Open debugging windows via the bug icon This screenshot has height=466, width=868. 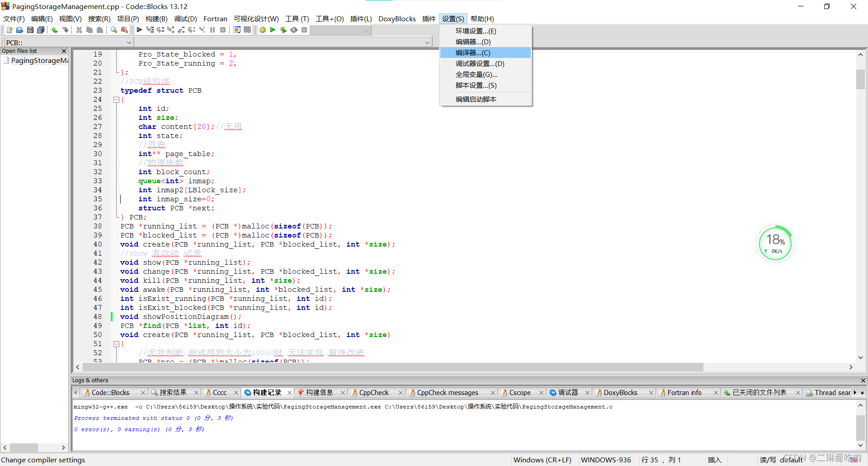237,30
